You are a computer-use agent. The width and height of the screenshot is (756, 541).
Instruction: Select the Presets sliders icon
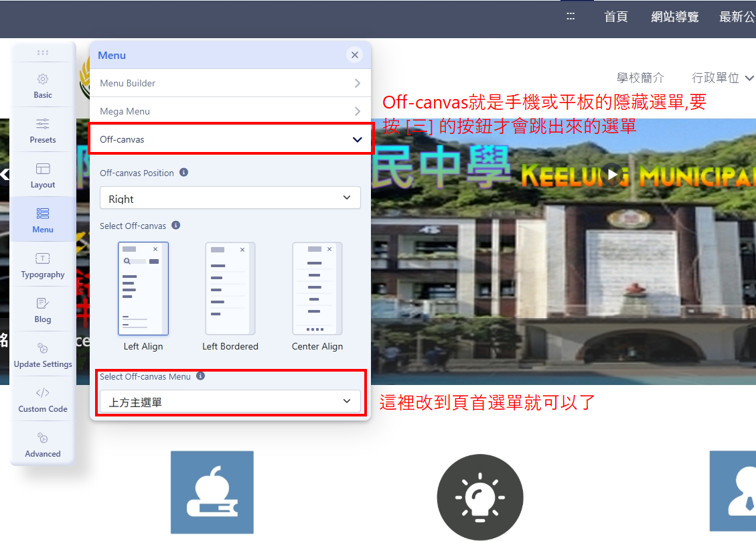pyautogui.click(x=43, y=124)
